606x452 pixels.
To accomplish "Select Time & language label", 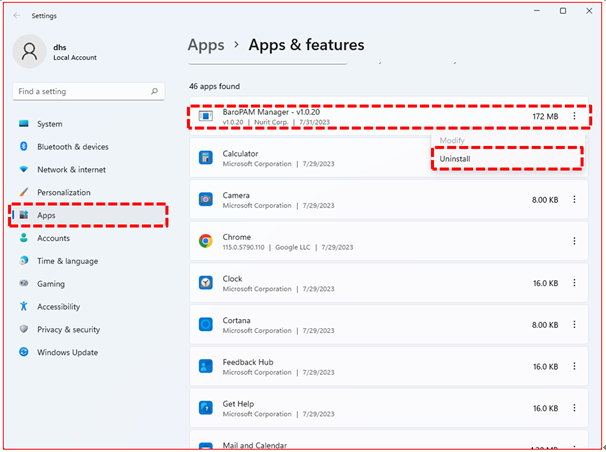I will click(x=68, y=261).
